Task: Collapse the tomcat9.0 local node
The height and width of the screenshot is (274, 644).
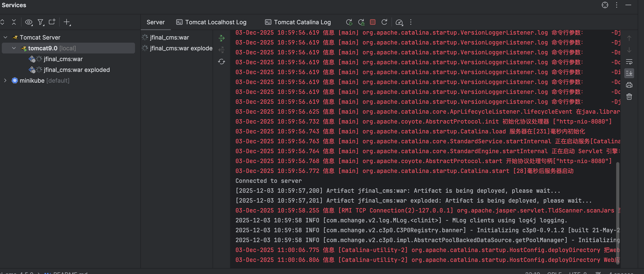Action: [14, 48]
